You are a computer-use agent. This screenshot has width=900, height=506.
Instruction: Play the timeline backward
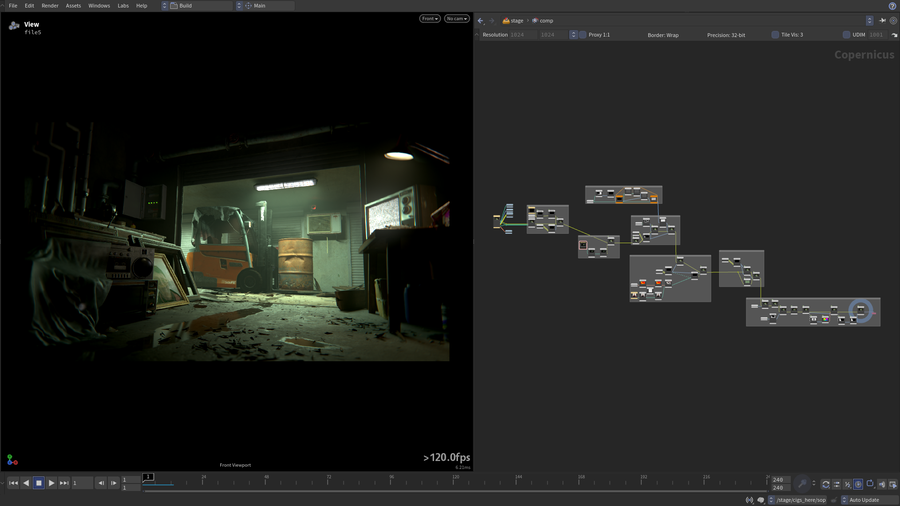click(26, 483)
